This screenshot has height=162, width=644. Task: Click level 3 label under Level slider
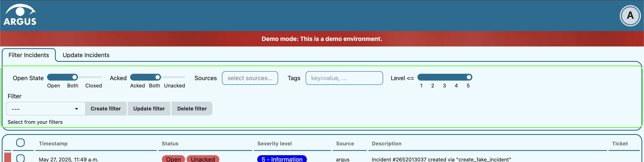(x=444, y=86)
